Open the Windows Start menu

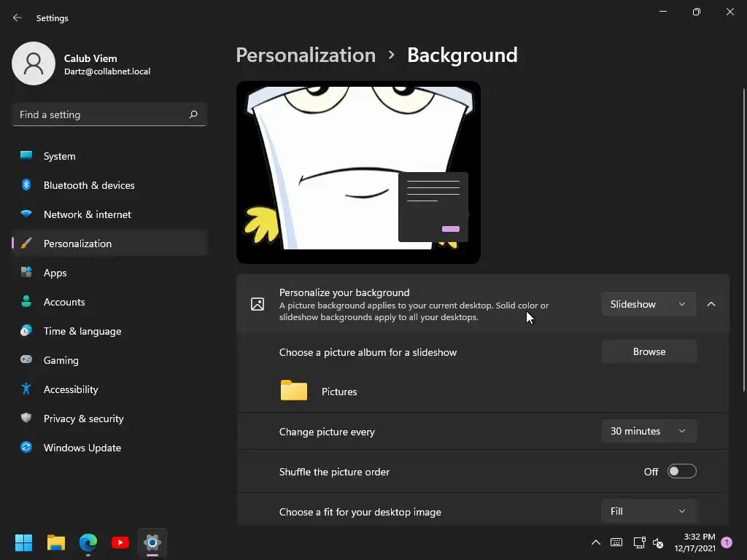(23, 542)
